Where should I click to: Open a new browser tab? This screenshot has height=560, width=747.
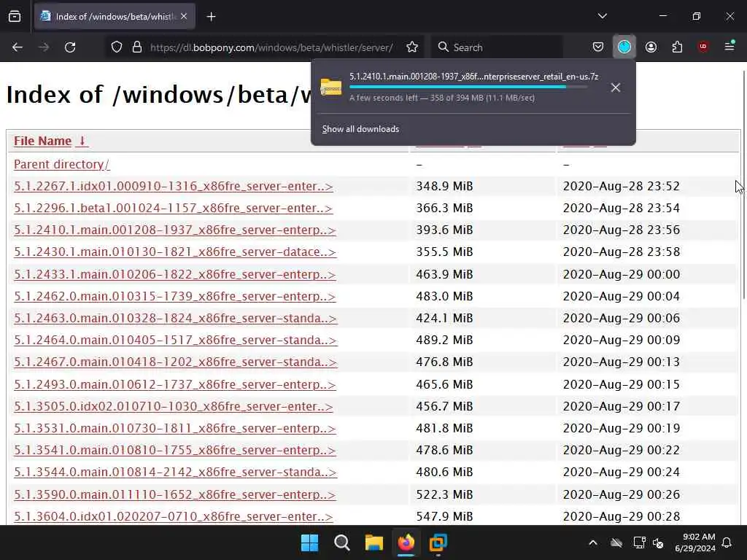pos(211,17)
